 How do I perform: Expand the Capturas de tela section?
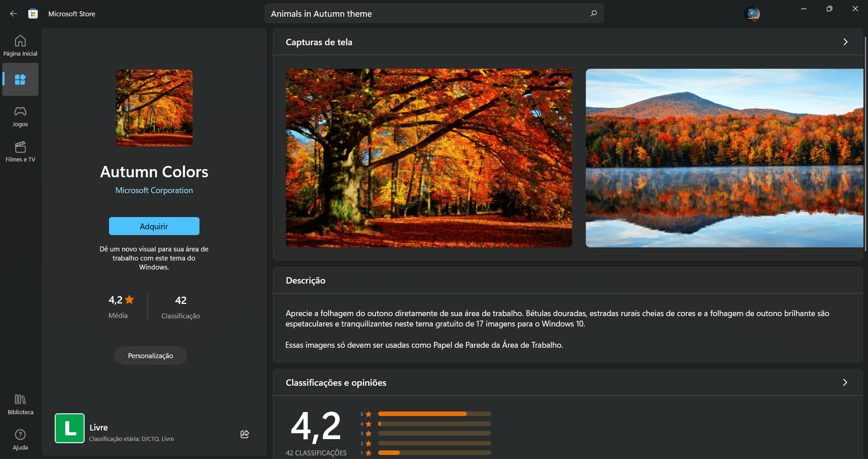pyautogui.click(x=845, y=42)
